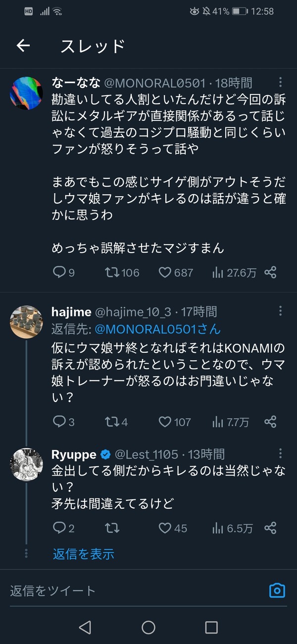
Task: Share Ryuppe's reply
Action: [270, 528]
